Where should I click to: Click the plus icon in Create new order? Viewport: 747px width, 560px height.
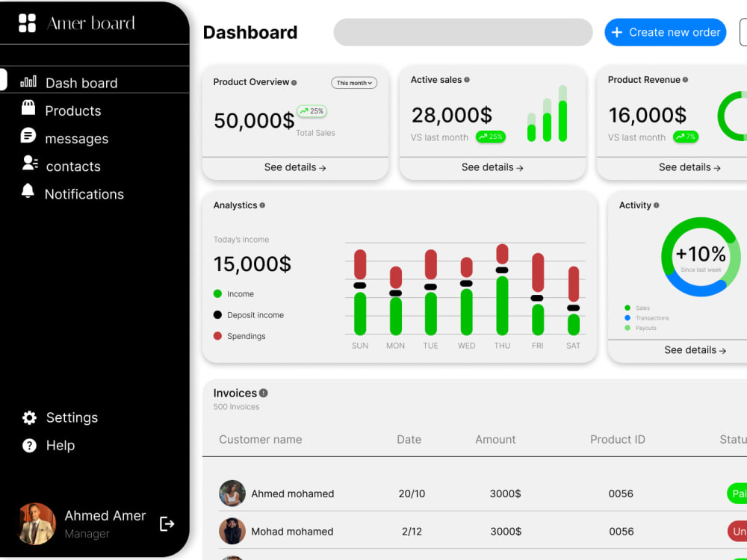[x=617, y=32]
